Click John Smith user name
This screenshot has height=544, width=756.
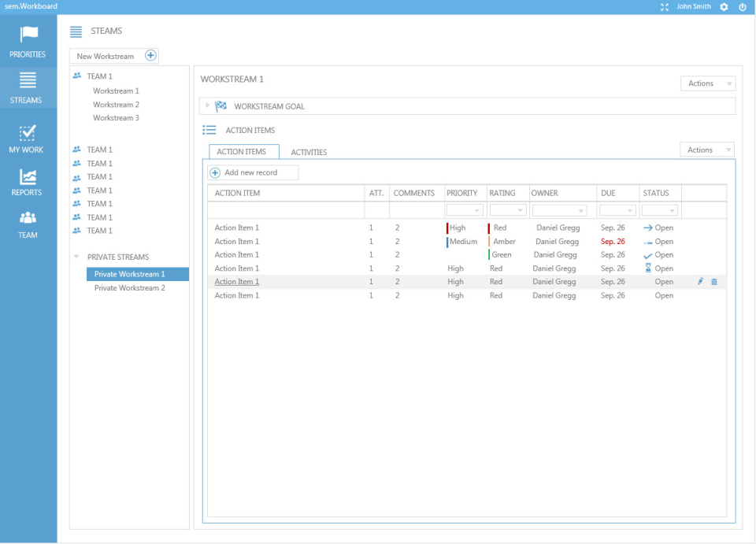click(693, 6)
